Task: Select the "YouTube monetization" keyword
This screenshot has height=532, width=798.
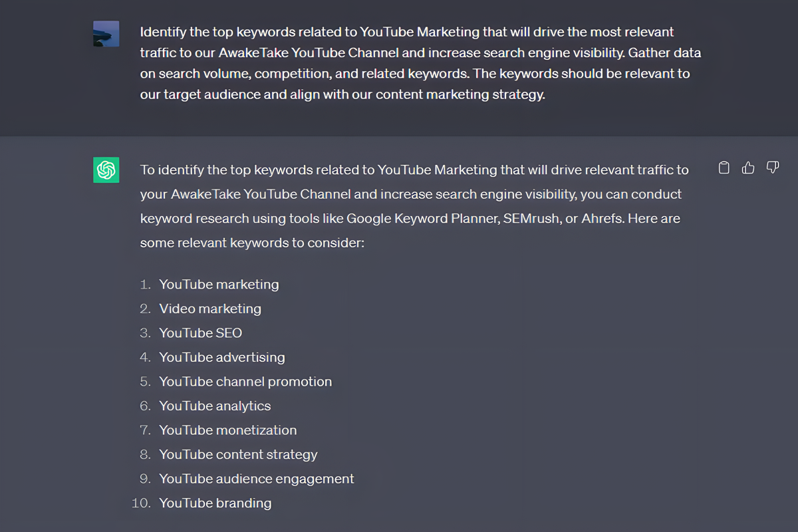Action: coord(227,430)
